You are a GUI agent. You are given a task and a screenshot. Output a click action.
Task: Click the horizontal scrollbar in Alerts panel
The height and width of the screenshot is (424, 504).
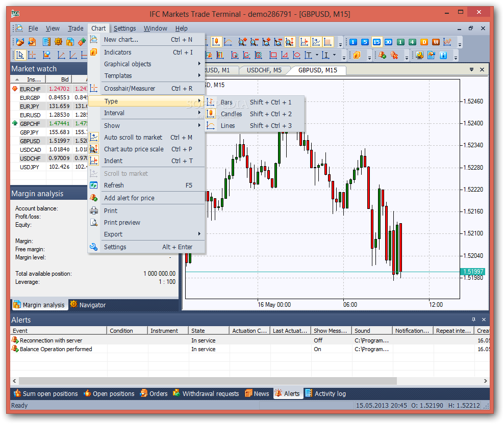coord(208,381)
